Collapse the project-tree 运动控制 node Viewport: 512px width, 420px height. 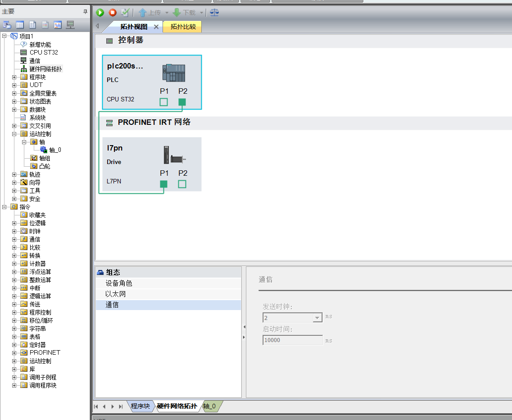pos(14,134)
